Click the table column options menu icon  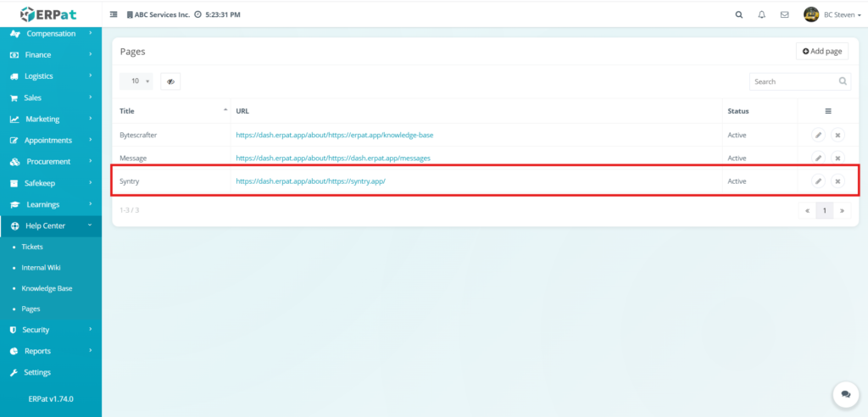point(828,111)
